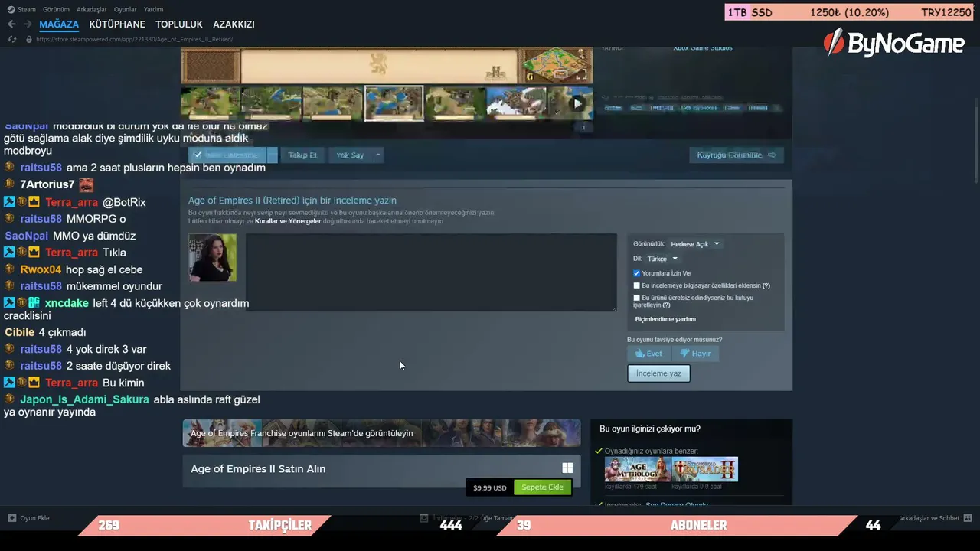The image size is (980, 551).
Task: Click the Steam logo icon in the menu bar
Action: tap(11, 9)
